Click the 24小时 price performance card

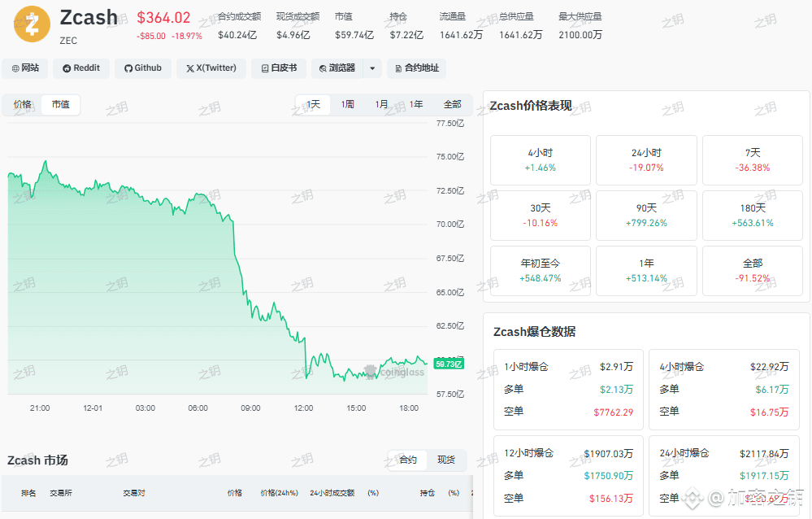(x=646, y=160)
